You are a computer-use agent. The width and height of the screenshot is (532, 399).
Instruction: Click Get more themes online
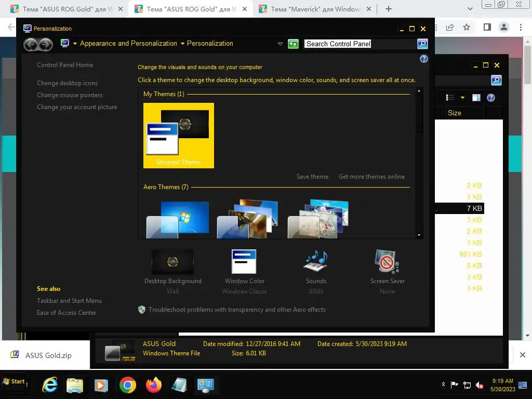(371, 177)
